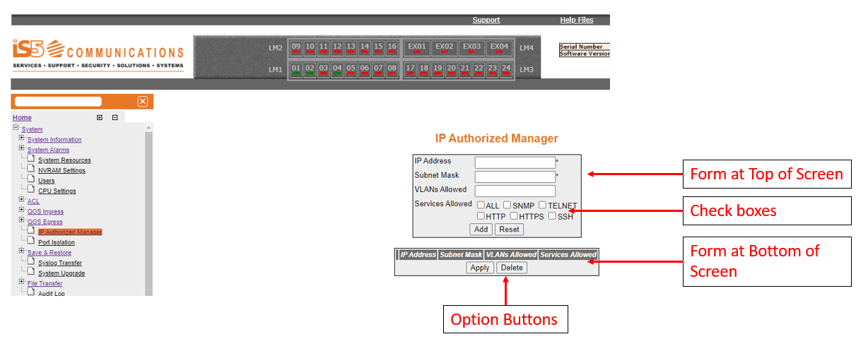Open Port Isolation in the sidebar
Image resolution: width=868 pixels, height=351 pixels.
57,242
